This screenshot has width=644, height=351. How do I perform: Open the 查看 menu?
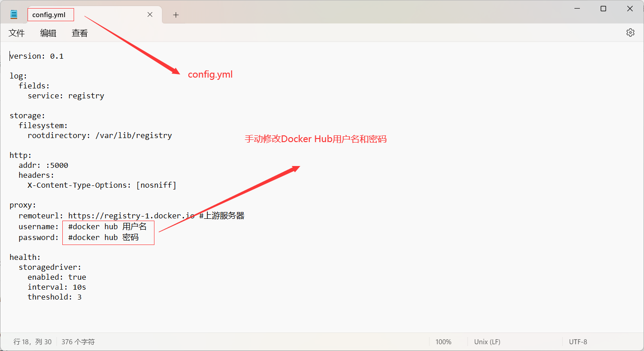click(80, 33)
